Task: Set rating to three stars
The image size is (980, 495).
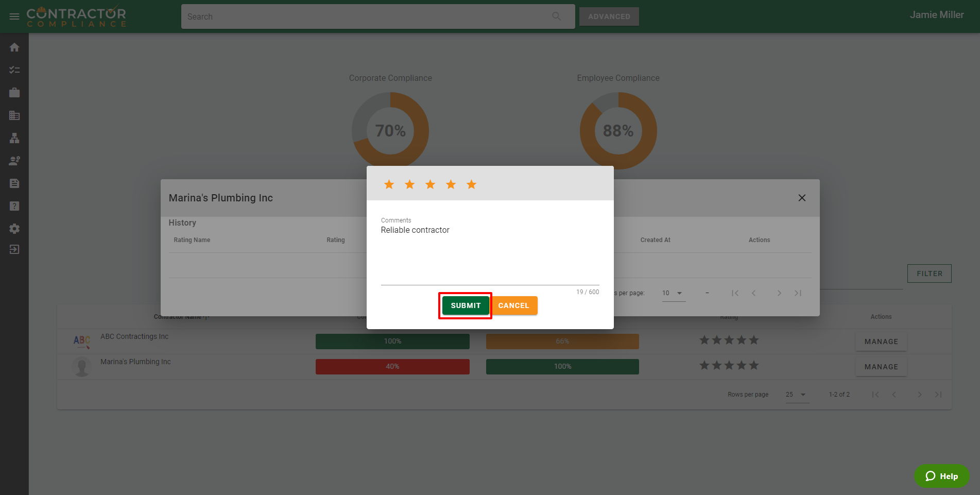Action: 430,184
